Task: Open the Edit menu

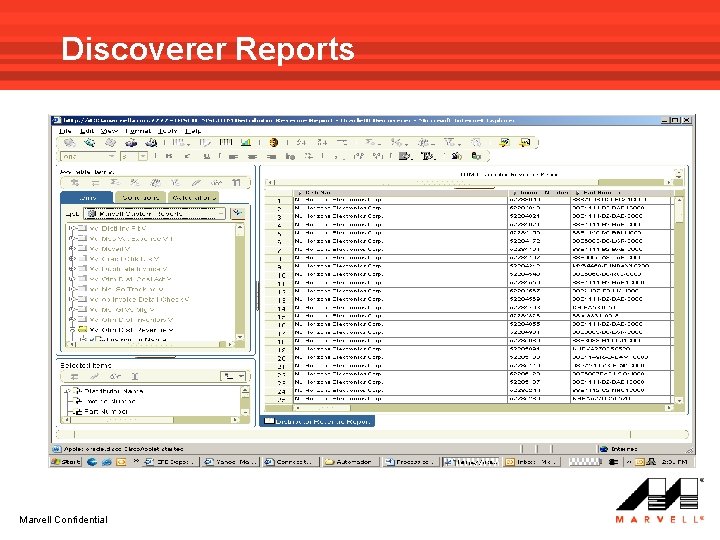Action: [x=86, y=131]
